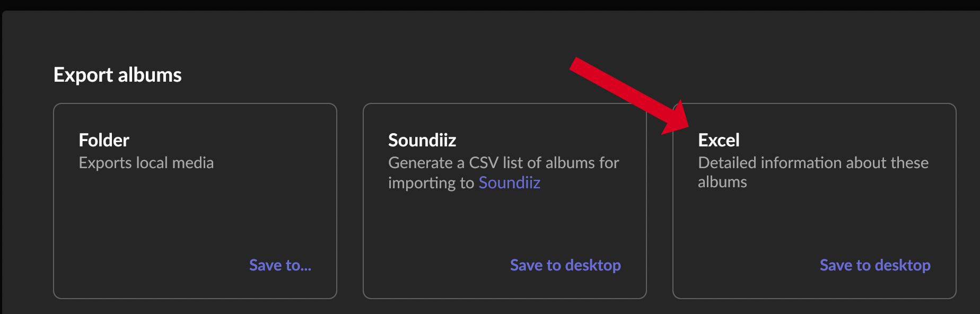Click the "importing to" text before the link
The image size is (980, 314).
click(431, 182)
